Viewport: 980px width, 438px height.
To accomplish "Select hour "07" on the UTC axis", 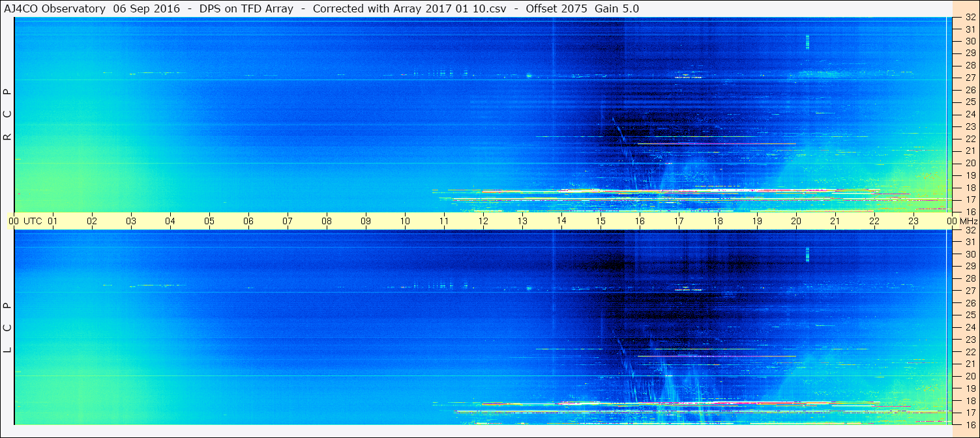I will click(x=288, y=221).
